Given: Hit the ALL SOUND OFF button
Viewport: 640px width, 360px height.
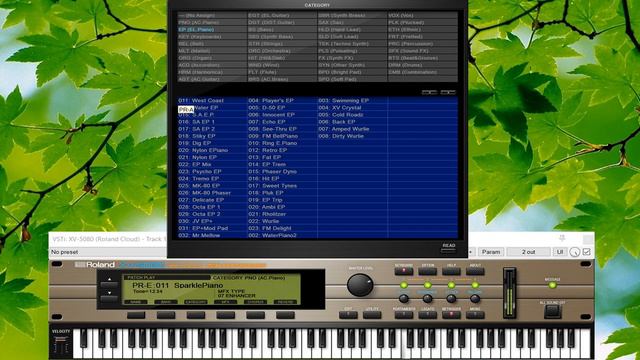Looking at the screenshot, I should [x=552, y=311].
